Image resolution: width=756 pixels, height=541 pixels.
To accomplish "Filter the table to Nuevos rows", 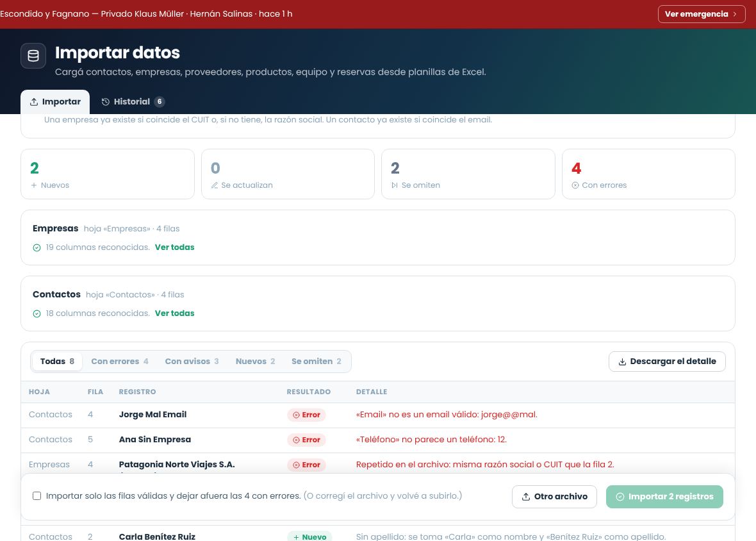I will [255, 361].
